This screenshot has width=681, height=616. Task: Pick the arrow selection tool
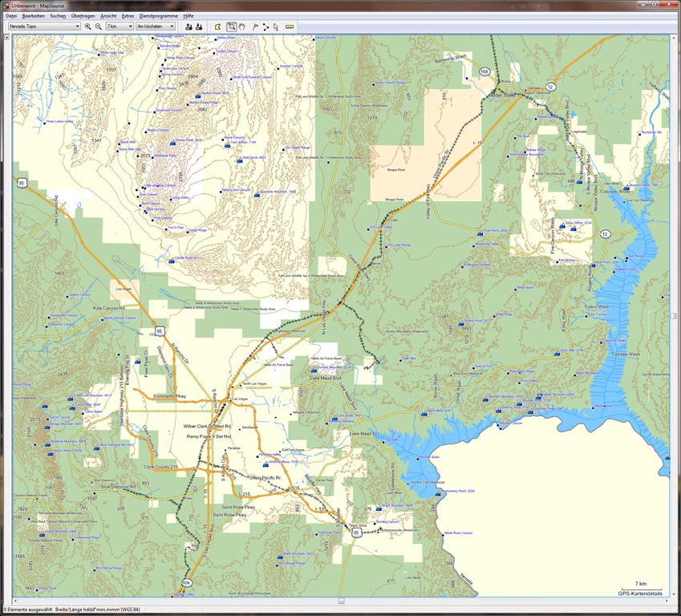[276, 26]
